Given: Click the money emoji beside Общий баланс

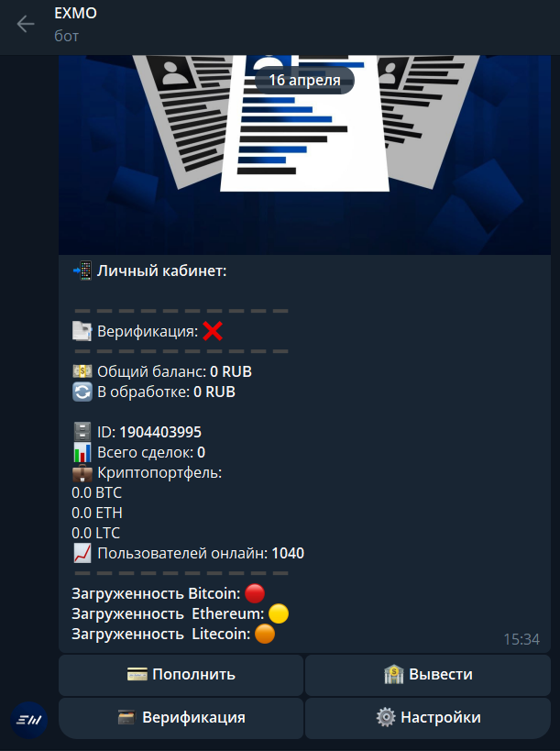Looking at the screenshot, I should [x=82, y=371].
